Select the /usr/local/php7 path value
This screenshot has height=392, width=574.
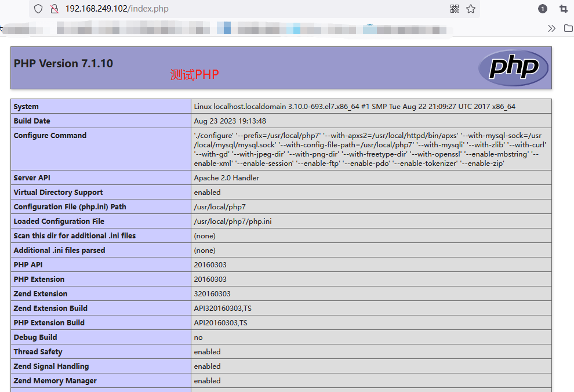220,207
